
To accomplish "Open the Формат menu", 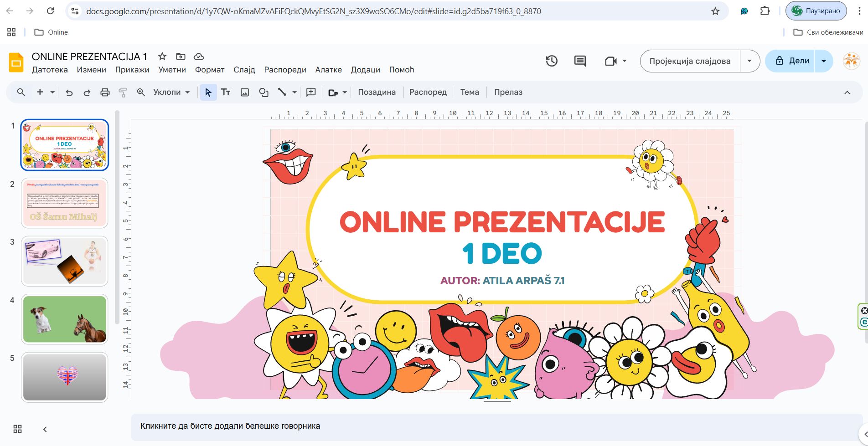I will [x=210, y=70].
